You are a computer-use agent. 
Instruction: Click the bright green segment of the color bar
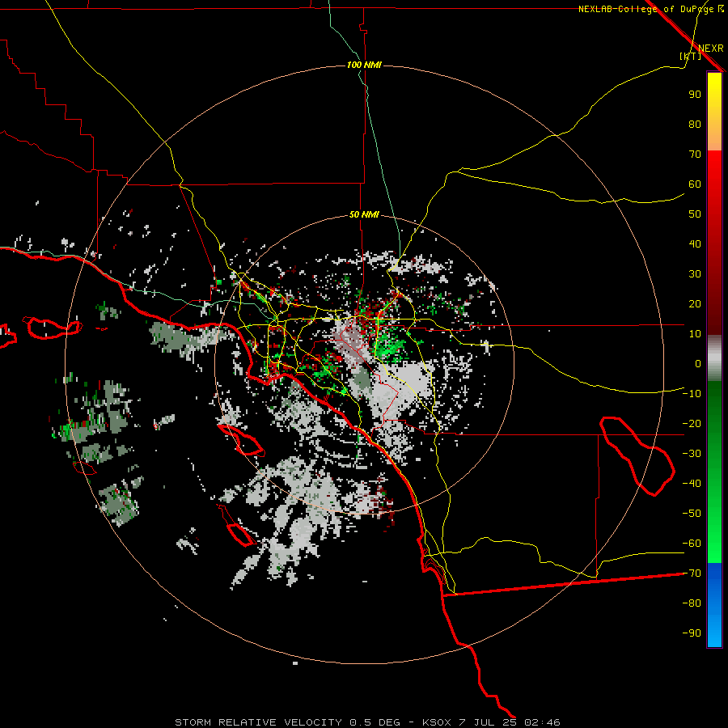click(x=714, y=534)
